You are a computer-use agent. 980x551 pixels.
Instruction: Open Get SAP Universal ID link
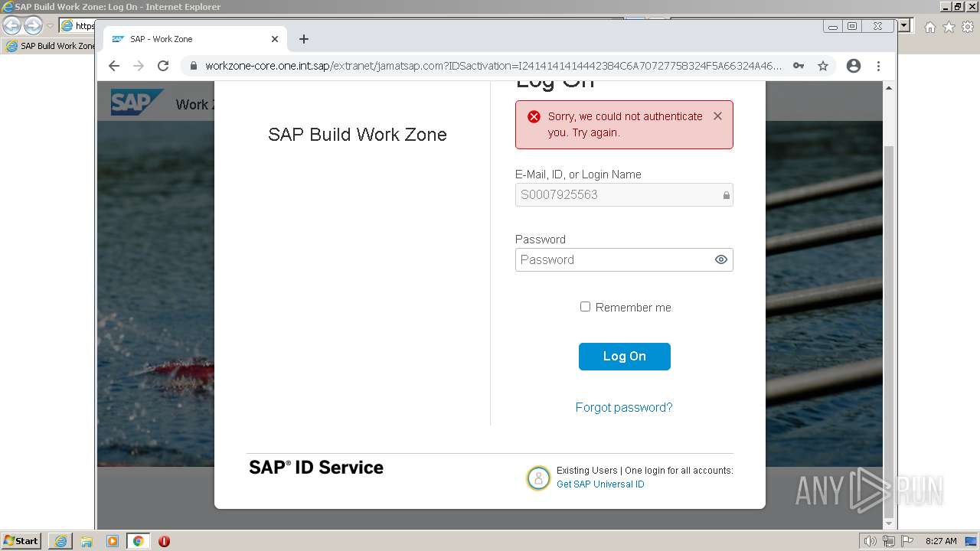(x=600, y=484)
